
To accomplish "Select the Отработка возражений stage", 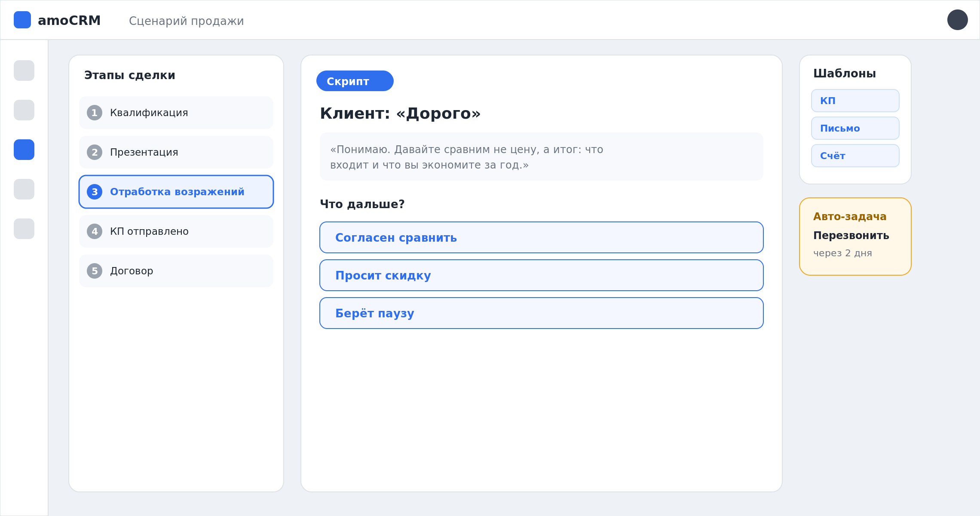I will click(176, 192).
